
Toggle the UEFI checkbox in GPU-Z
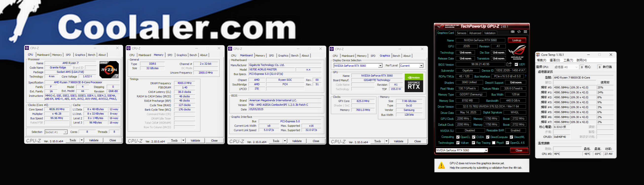(x=516, y=64)
